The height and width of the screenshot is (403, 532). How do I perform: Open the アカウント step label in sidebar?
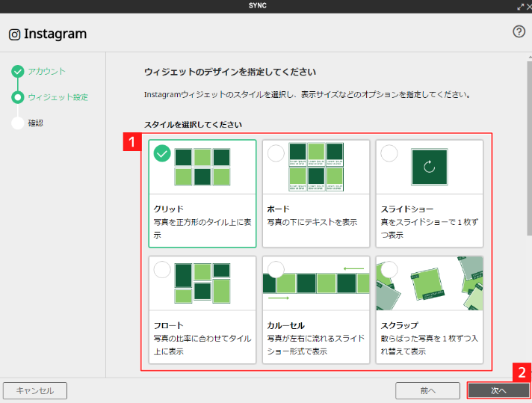click(46, 72)
